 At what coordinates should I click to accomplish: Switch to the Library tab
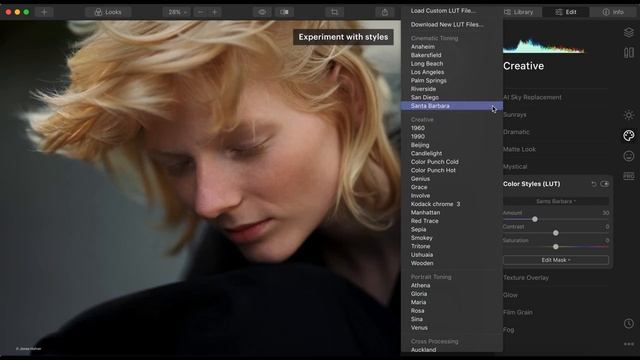coord(519,12)
